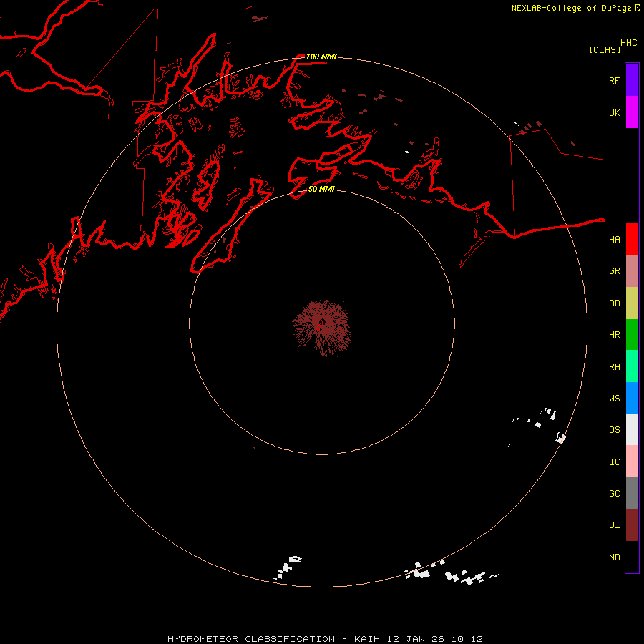644x644 pixels.
Task: Click the GC legend label
Action: pyautogui.click(x=614, y=493)
